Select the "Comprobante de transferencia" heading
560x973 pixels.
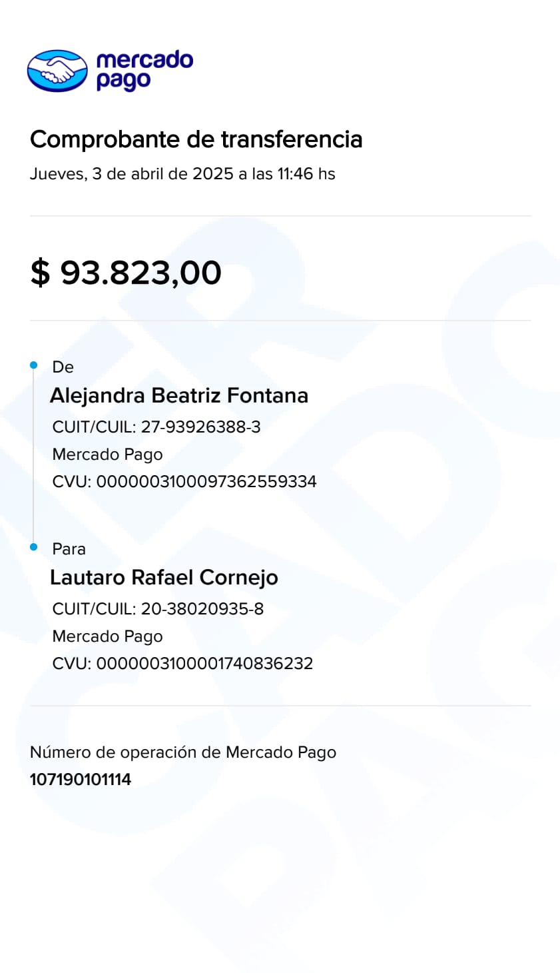(x=196, y=139)
